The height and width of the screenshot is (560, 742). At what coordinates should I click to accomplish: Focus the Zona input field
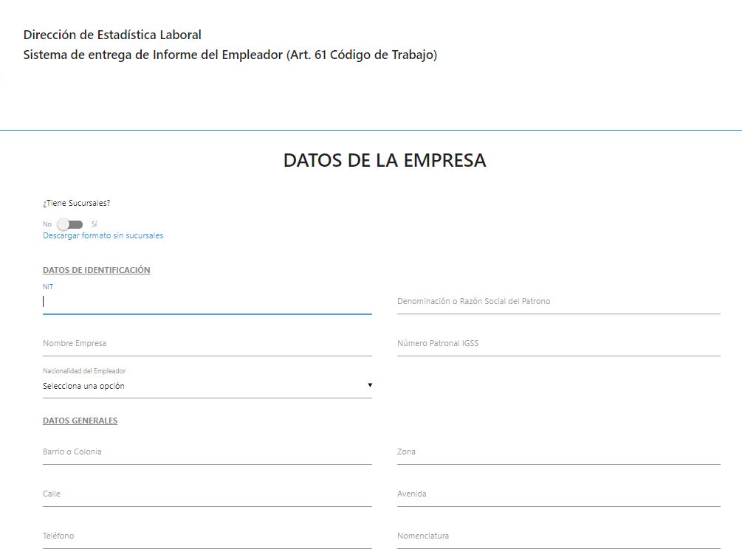[x=558, y=452]
